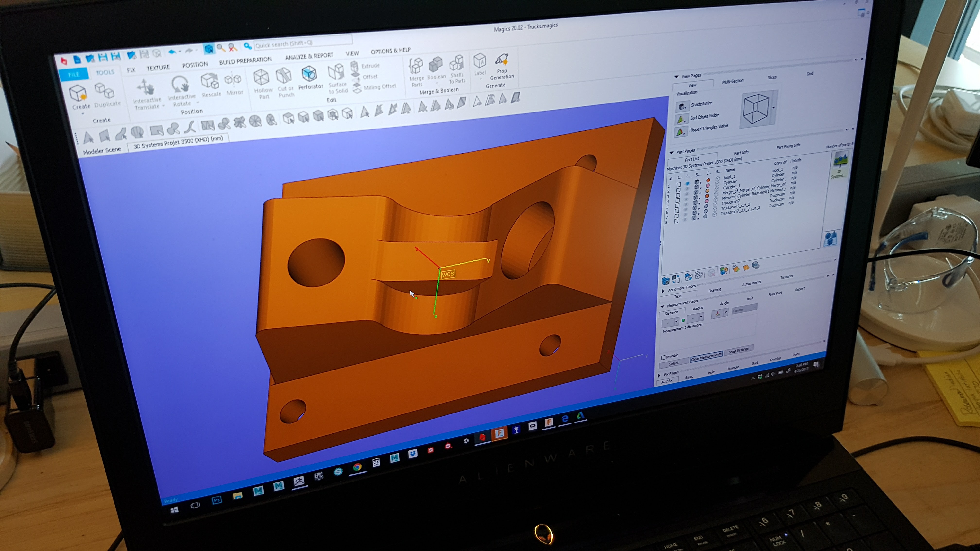Screen dimensions: 980x551
Task: Click the Shells To Parts icon
Action: [456, 62]
